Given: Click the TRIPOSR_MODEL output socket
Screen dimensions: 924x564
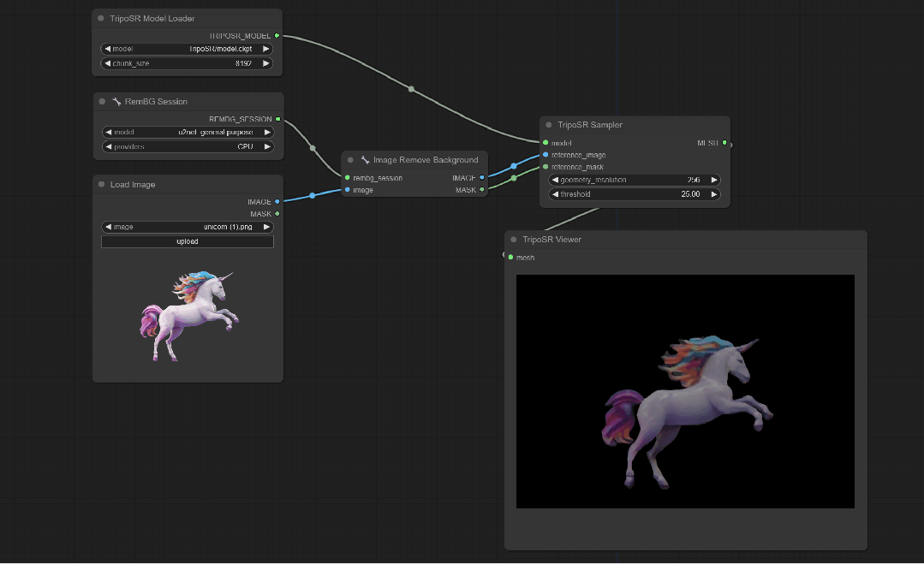Looking at the screenshot, I should 277,36.
